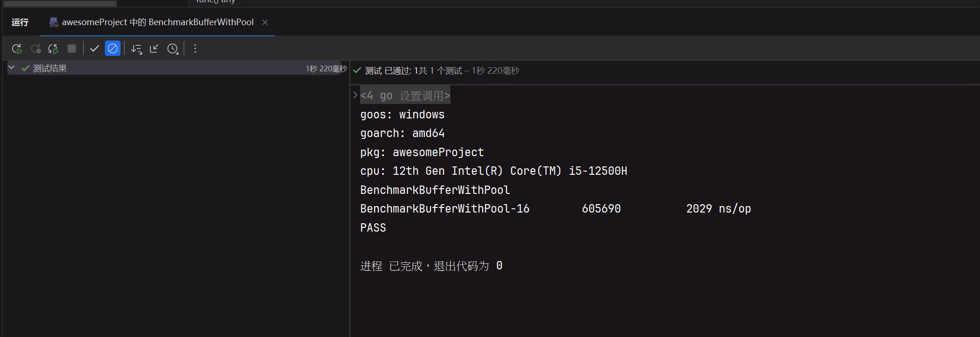
Task: Switch to the BenchmarkBufferWithPool run tab
Action: [x=157, y=22]
